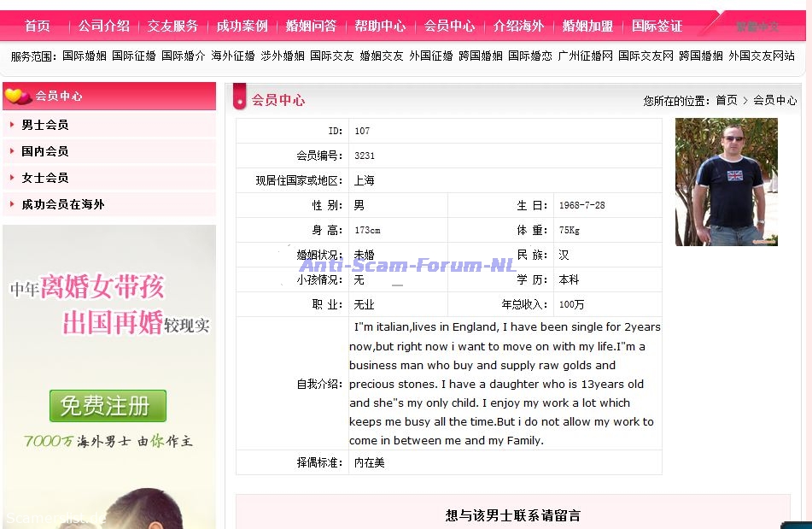Open 交友服务 from the navigation bar
Screen dimensions: 812x529
[172, 26]
